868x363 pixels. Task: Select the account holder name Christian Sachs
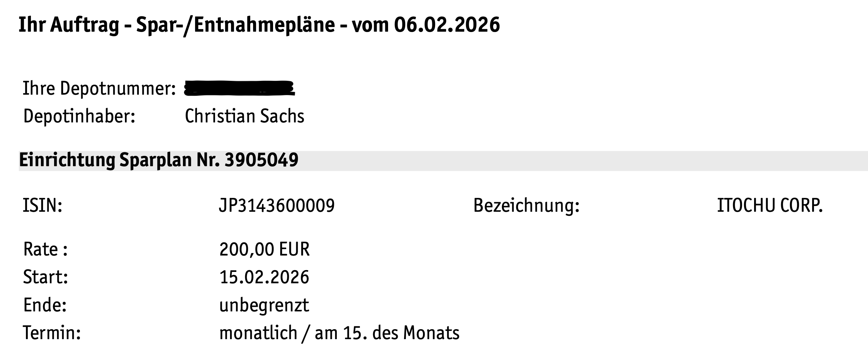[244, 116]
